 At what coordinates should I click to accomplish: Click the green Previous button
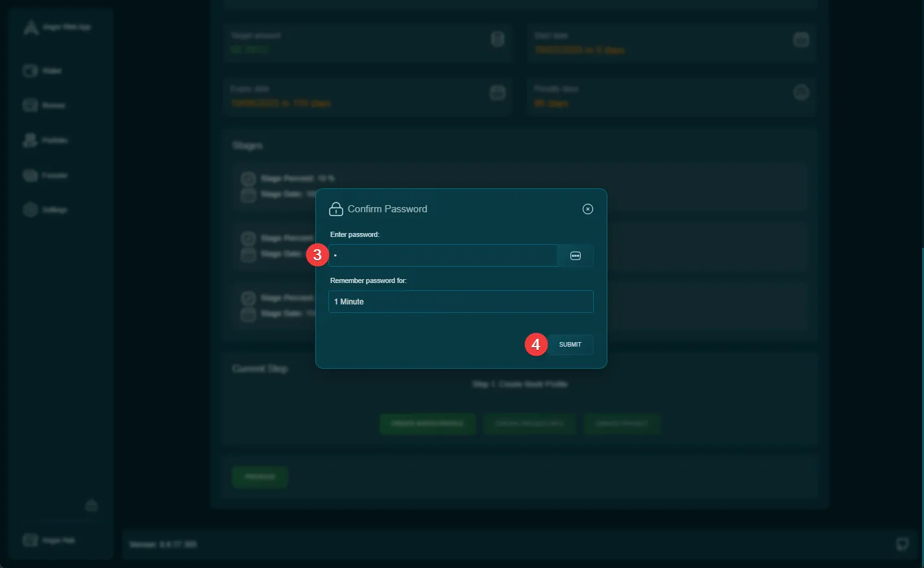pos(260,477)
